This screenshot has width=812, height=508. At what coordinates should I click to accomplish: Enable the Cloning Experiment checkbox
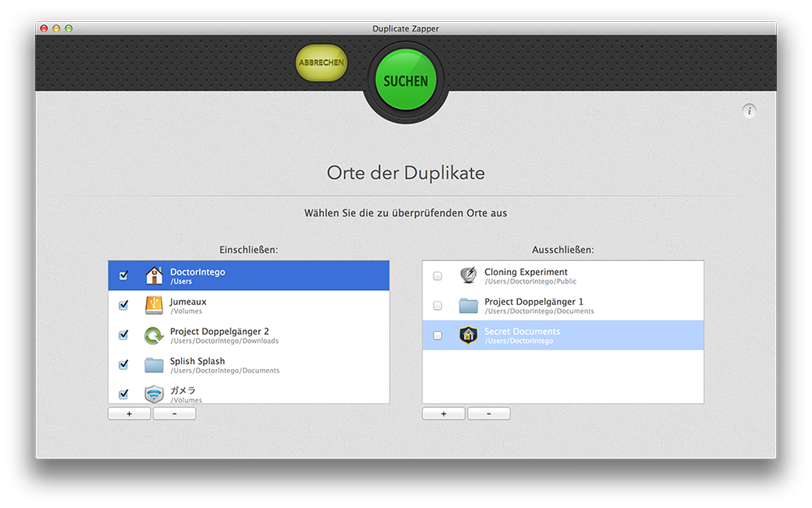(438, 276)
